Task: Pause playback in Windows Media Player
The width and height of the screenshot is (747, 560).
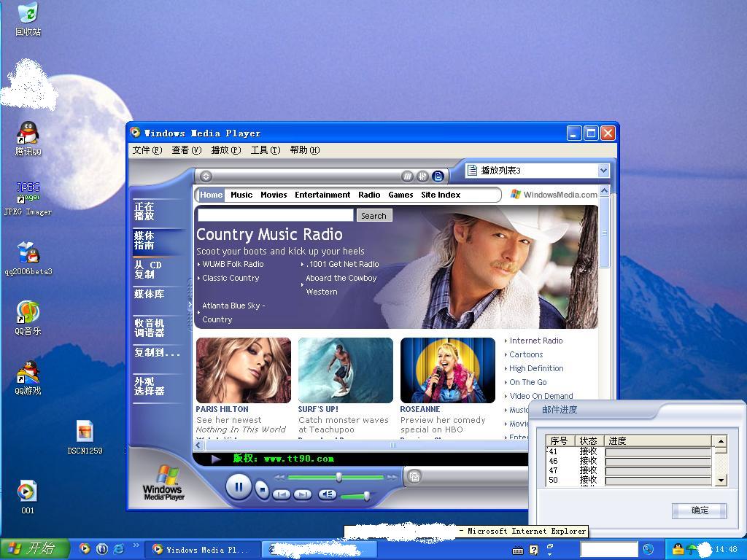Action: tap(239, 486)
